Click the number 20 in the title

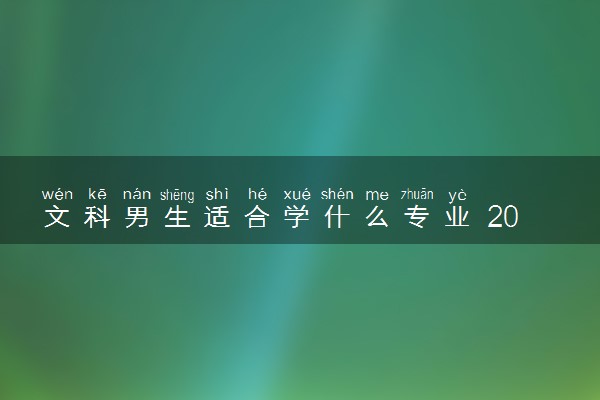503,217
